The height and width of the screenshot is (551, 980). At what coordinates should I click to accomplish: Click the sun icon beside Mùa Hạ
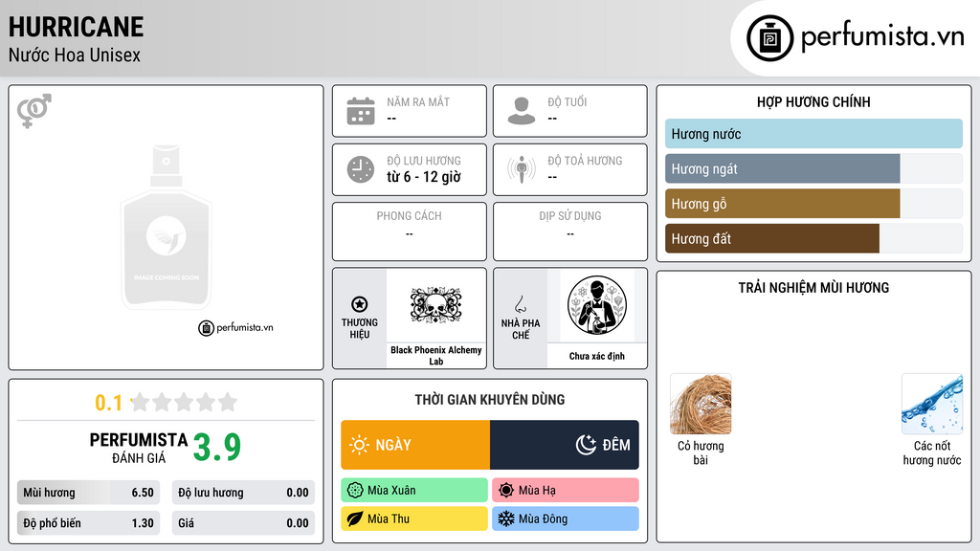pos(506,491)
